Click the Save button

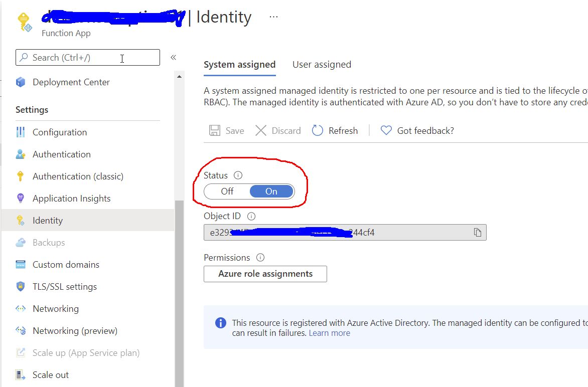226,130
